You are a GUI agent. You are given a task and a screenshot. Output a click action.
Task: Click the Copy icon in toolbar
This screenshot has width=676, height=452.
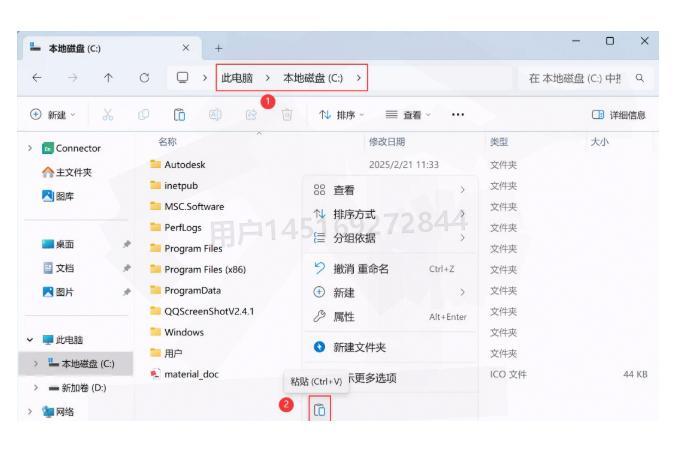point(144,115)
